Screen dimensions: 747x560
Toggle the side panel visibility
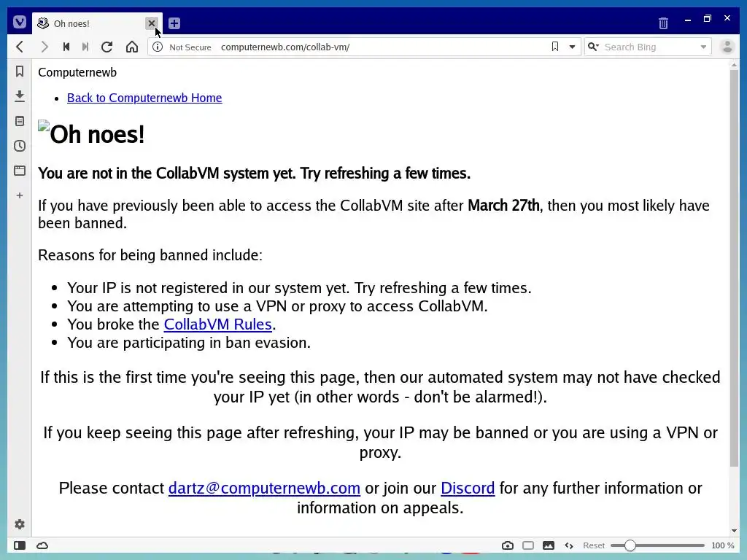coord(20,545)
